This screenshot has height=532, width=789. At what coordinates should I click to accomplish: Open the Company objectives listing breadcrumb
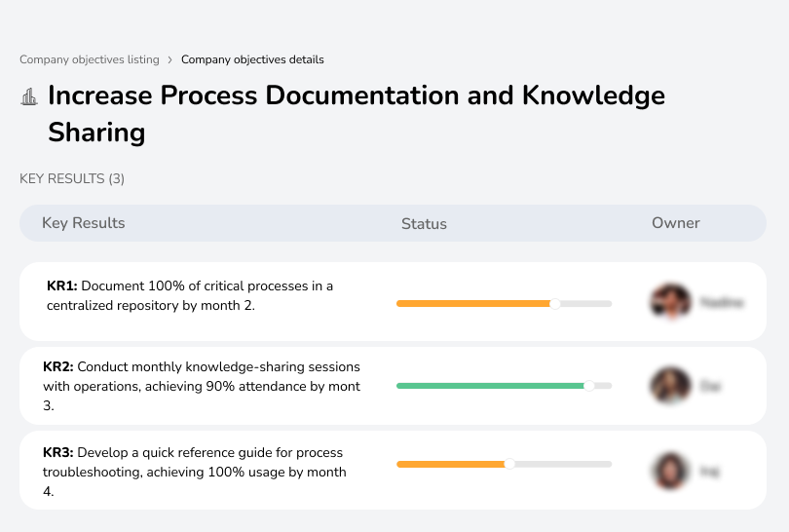(x=89, y=59)
